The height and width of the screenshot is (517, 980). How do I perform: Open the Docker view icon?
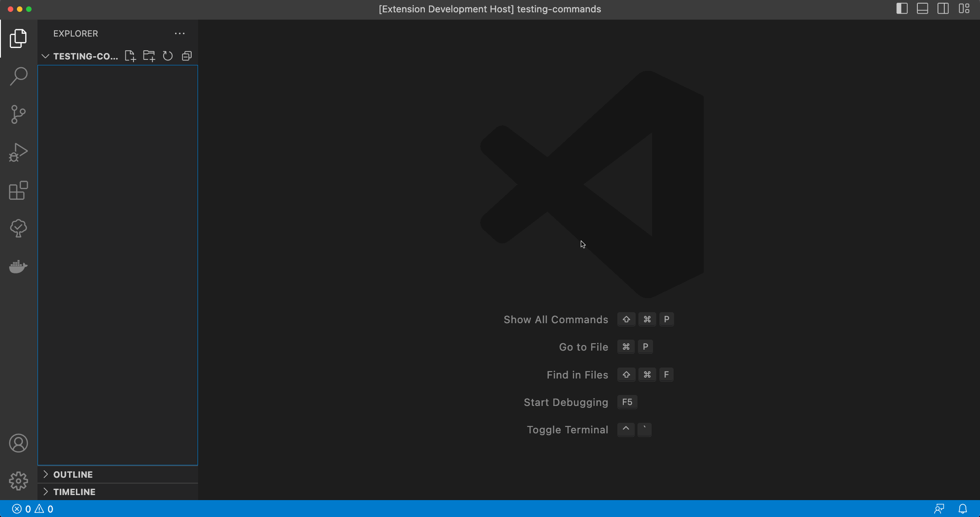pos(18,266)
